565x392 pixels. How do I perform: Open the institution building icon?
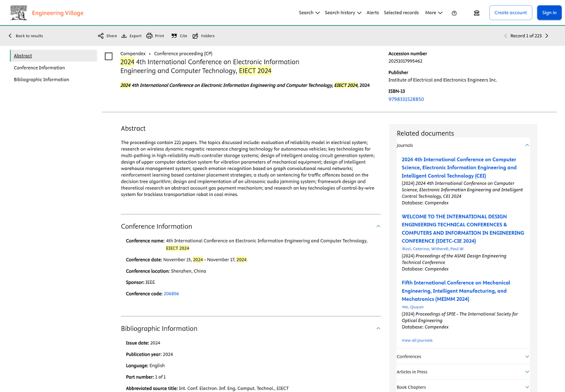click(476, 13)
